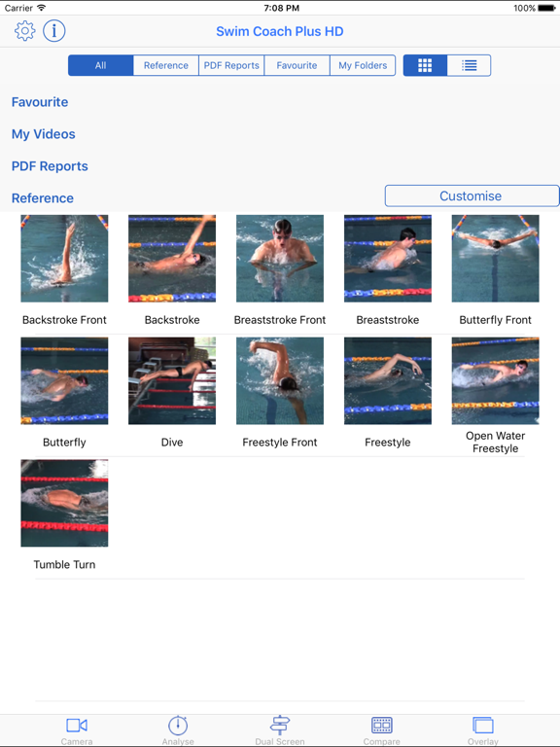
Task: Select the Compare filmstrip icon
Action: pos(381,725)
